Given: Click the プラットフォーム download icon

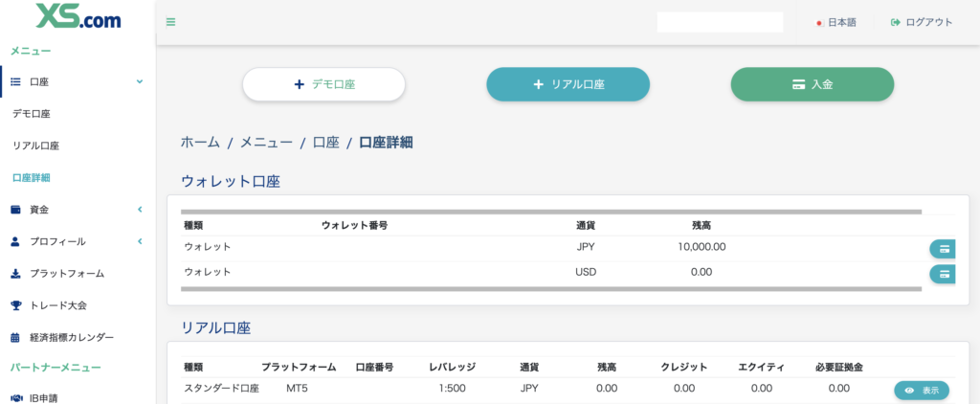Looking at the screenshot, I should tap(15, 274).
